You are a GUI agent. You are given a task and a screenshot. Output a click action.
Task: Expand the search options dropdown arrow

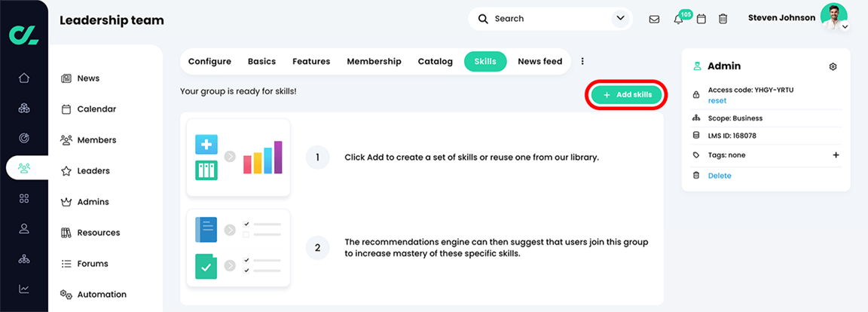[619, 19]
